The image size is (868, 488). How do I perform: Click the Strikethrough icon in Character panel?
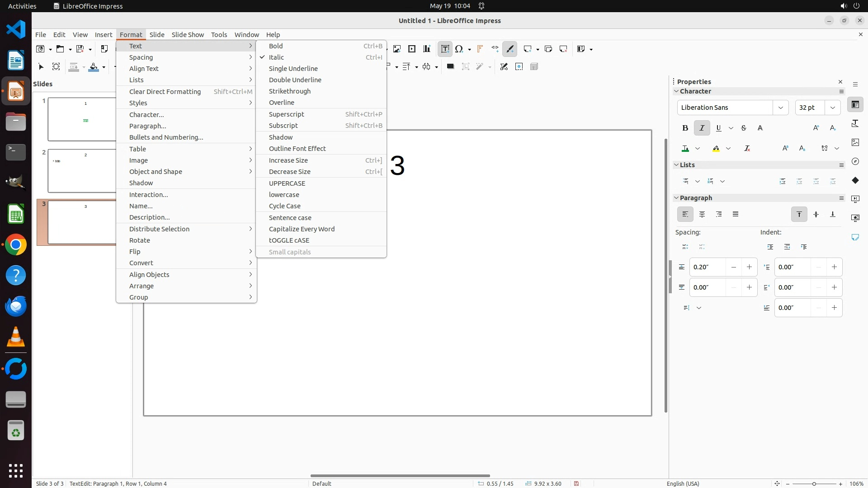click(x=744, y=128)
